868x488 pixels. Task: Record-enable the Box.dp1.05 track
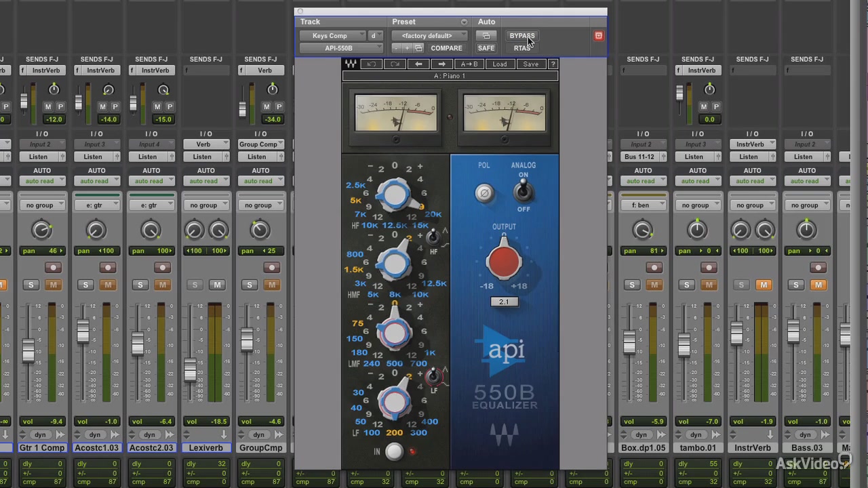coord(654,268)
